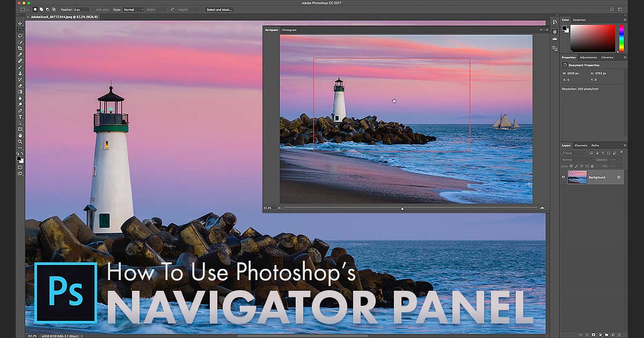Viewport: 644px width, 338px height.
Task: Choose the New selection mode in options bar
Action: tap(35, 10)
